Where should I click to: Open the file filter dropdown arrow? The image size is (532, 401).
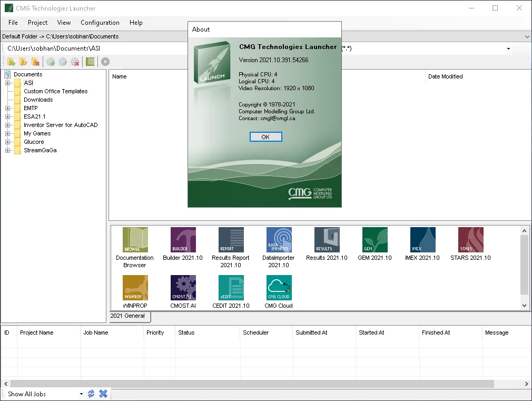[x=508, y=48]
